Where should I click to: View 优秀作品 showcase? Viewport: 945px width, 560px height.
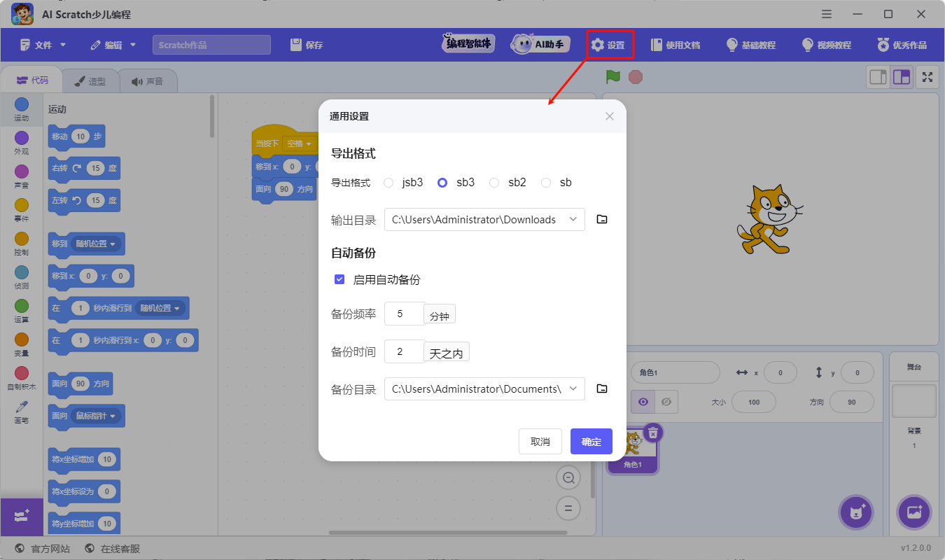[902, 45]
